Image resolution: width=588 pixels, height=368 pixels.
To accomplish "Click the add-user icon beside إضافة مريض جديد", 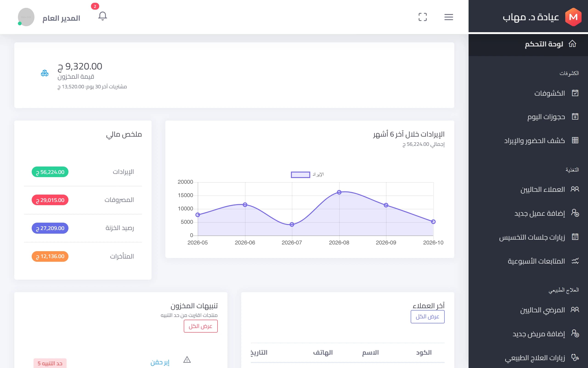I will coord(575,333).
